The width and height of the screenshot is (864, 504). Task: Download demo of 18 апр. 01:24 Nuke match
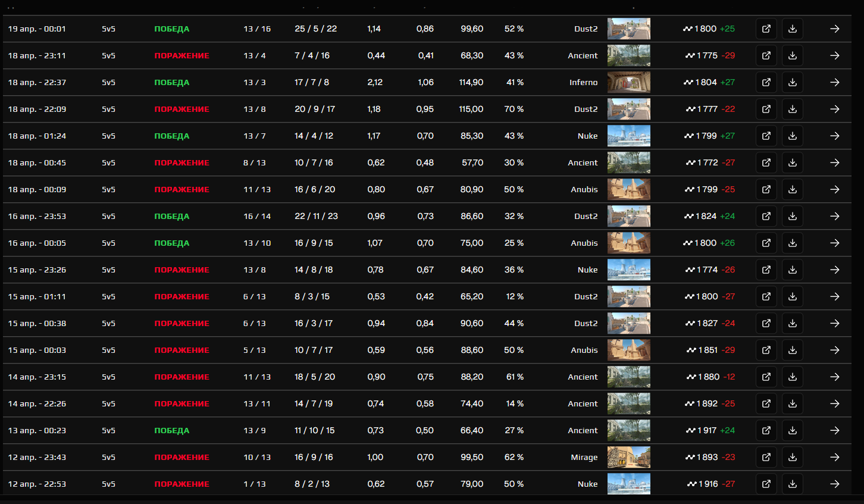click(x=793, y=136)
